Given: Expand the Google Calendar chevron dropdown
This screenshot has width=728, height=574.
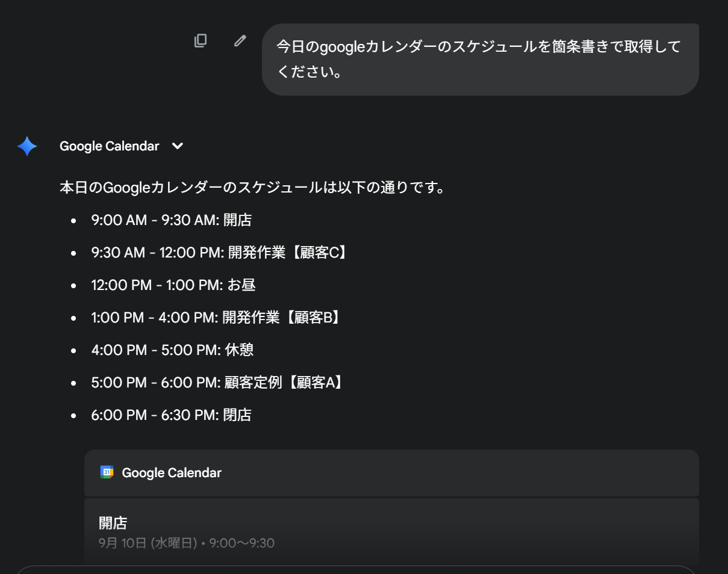Looking at the screenshot, I should (x=177, y=146).
